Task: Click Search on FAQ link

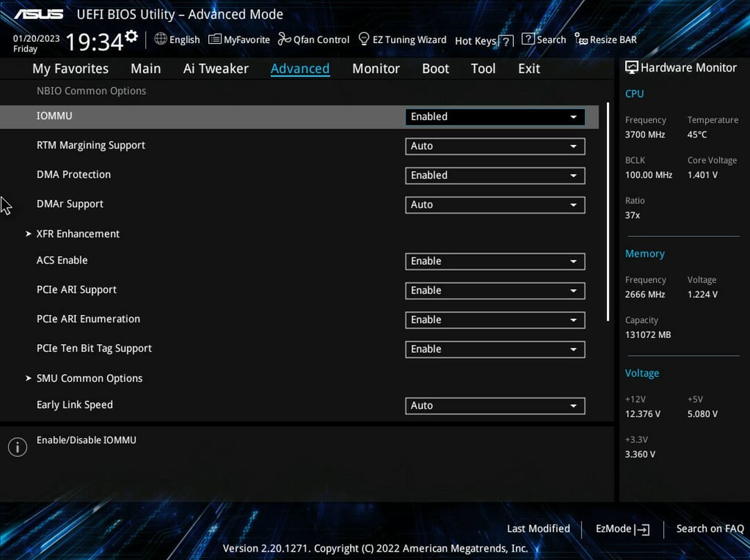Action: 710,528
